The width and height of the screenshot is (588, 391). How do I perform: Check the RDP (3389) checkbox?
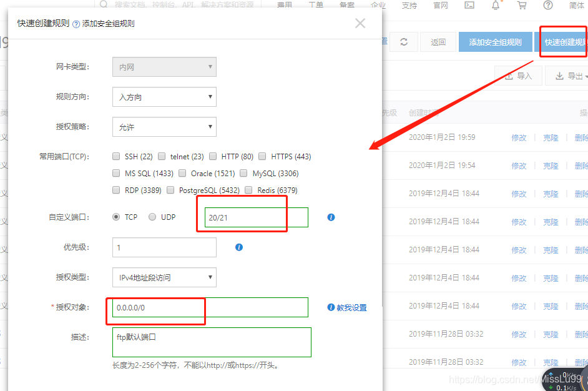coord(116,190)
